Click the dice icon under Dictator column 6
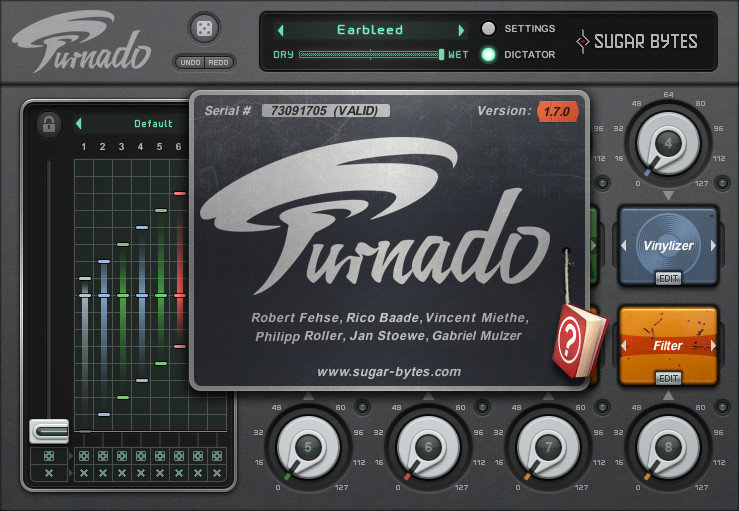Image resolution: width=739 pixels, height=511 pixels. click(179, 456)
